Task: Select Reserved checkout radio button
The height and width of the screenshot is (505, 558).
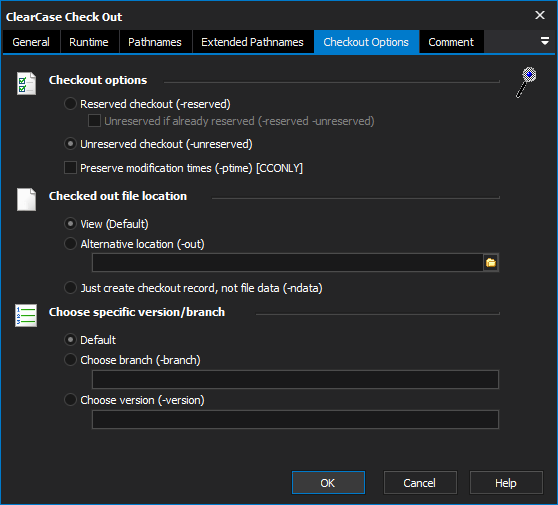Action: coord(70,104)
